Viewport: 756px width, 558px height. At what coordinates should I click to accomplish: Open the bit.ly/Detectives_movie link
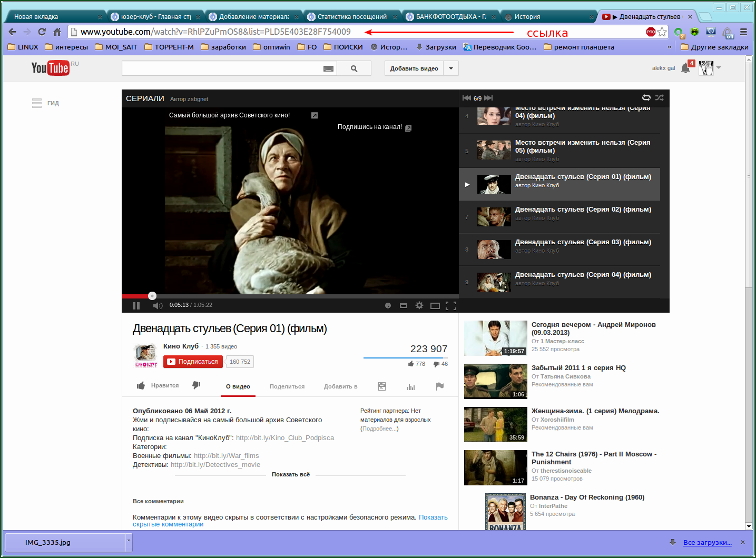coord(215,465)
